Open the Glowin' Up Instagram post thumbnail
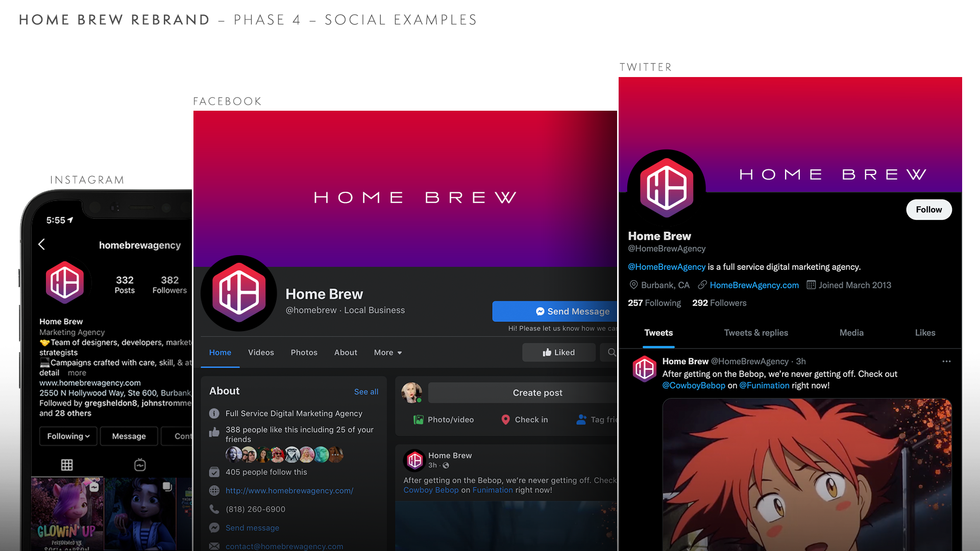Image resolution: width=980 pixels, height=551 pixels. point(67,514)
